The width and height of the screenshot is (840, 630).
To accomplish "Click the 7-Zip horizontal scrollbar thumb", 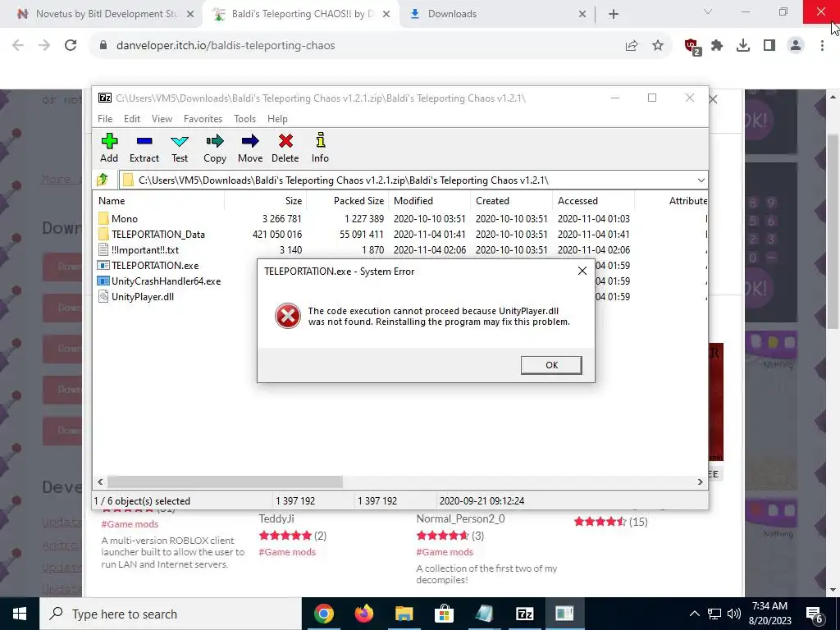I will pos(225,482).
